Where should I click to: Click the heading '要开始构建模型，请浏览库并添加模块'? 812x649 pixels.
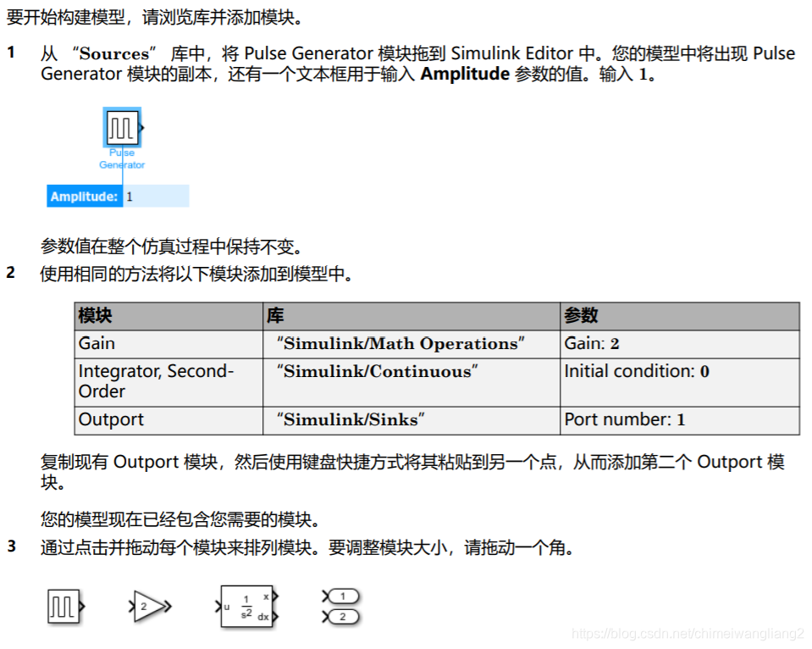[154, 17]
